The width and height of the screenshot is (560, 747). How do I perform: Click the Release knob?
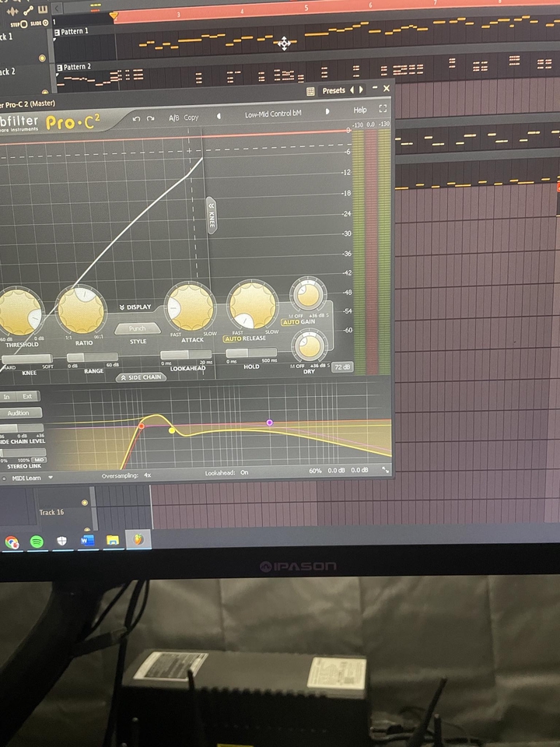point(252,305)
